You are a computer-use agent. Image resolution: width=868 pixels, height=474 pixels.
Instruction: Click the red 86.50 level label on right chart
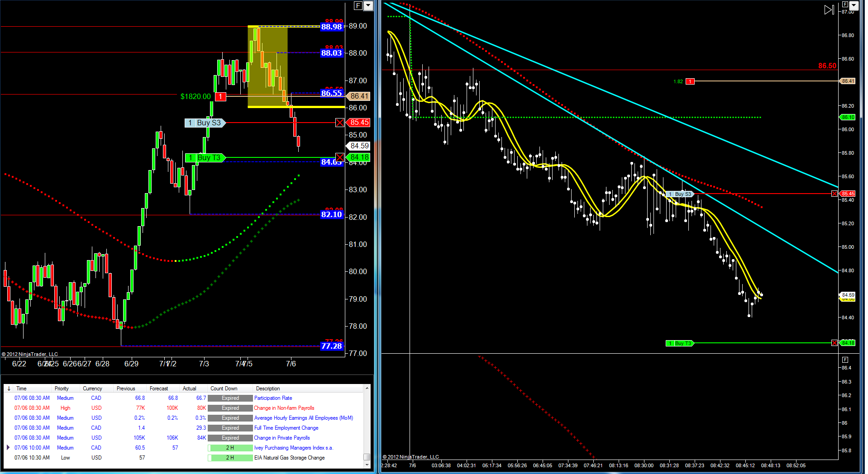[827, 66]
